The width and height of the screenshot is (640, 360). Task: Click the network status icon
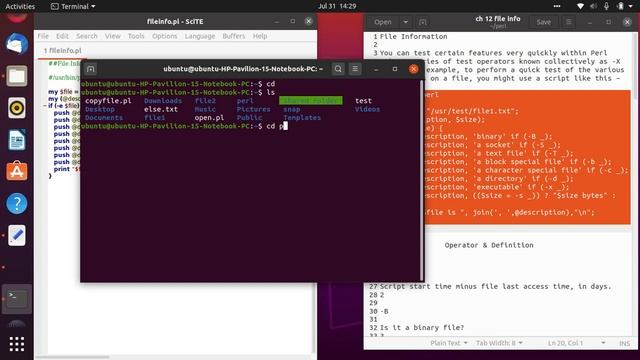pyautogui.click(x=580, y=6)
